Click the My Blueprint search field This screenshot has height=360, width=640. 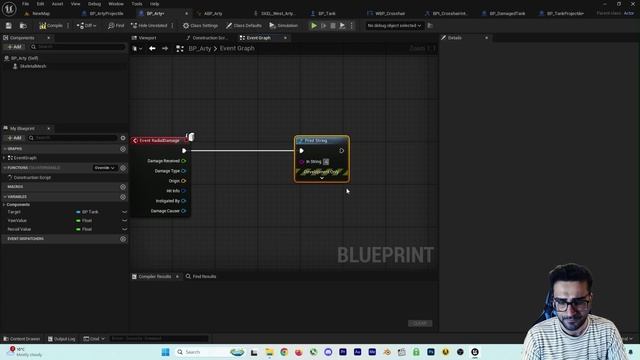[73, 138]
